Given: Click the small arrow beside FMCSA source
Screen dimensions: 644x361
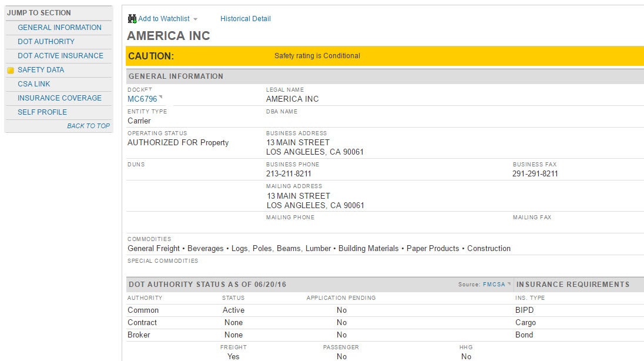Looking at the screenshot, I should pyautogui.click(x=509, y=283).
